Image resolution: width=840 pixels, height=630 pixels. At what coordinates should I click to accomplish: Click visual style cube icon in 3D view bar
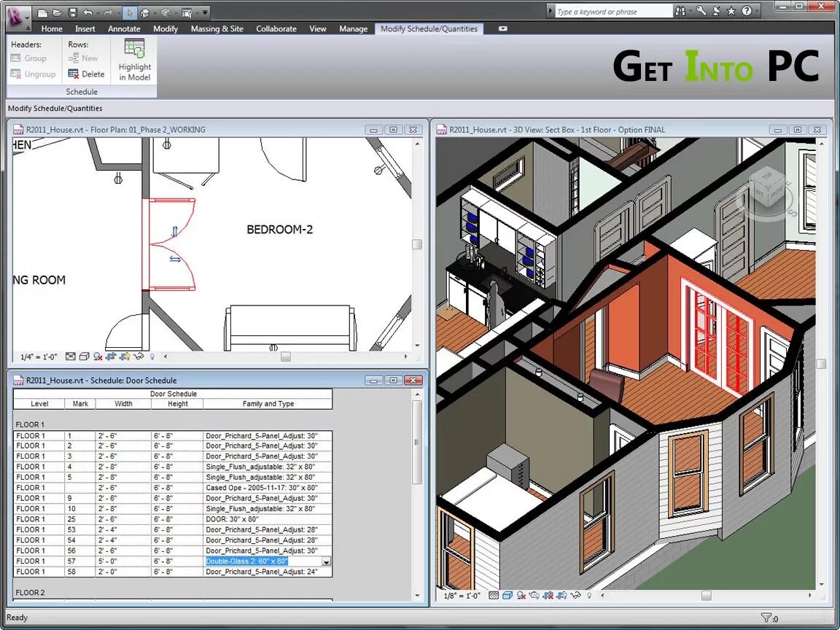[507, 595]
